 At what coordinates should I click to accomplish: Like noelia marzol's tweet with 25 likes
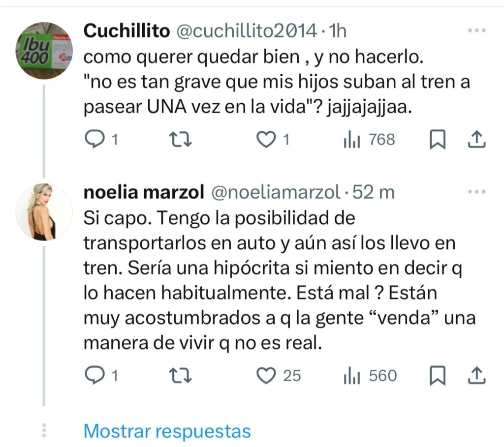click(x=266, y=376)
